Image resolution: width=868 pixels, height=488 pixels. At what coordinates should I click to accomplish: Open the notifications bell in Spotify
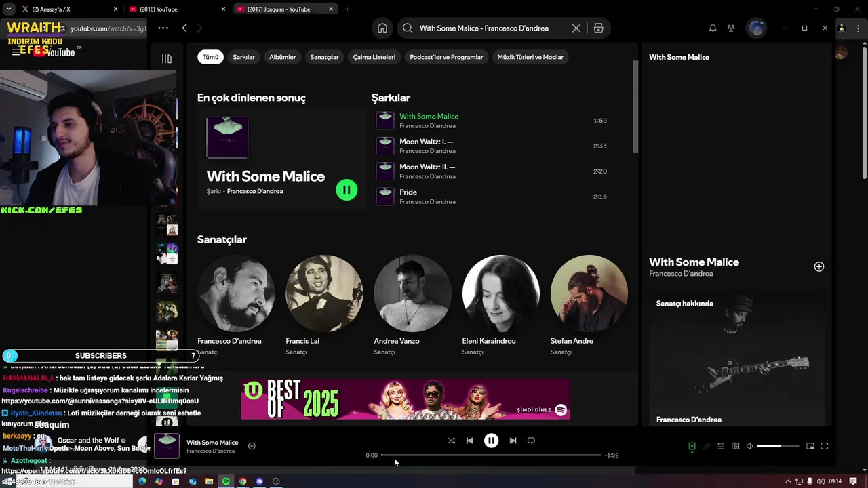point(713,28)
